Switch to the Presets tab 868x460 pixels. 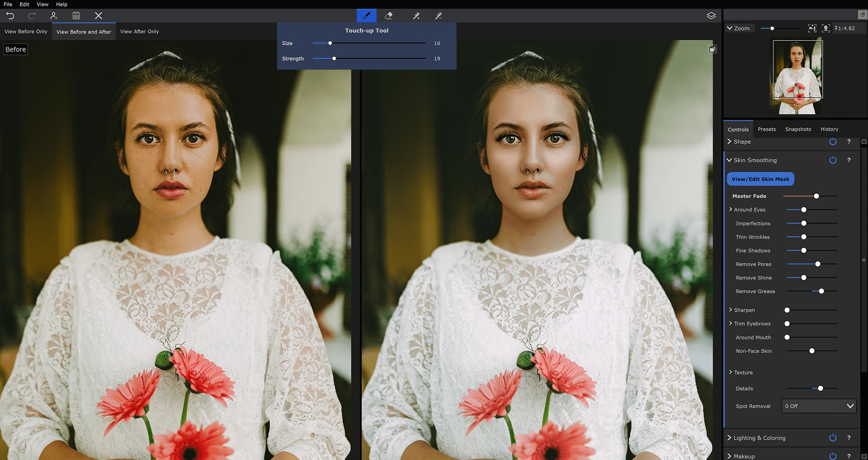click(767, 129)
